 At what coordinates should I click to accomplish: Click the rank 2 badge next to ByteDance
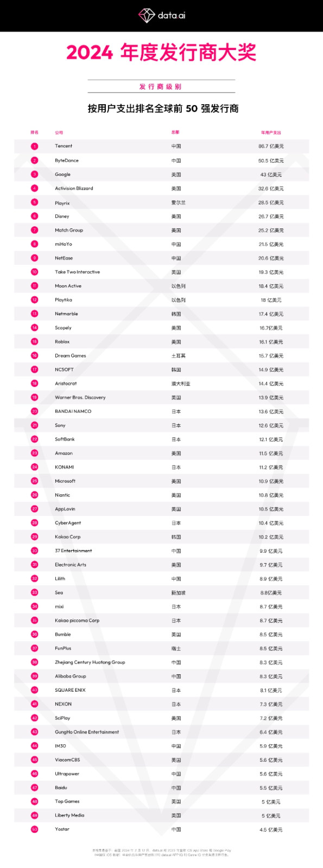[34, 160]
